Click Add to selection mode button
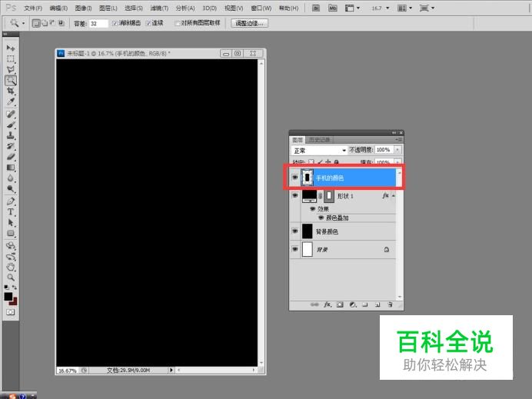Image resolution: width=532 pixels, height=399 pixels. [45, 23]
